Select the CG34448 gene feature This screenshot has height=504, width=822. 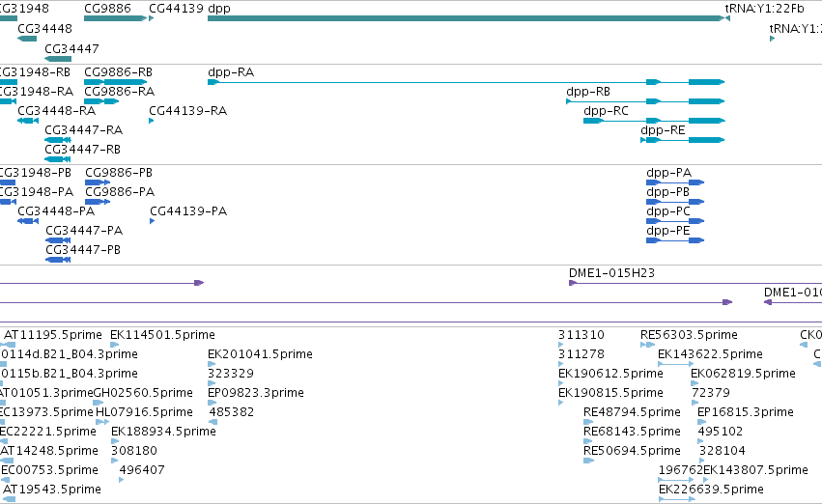[27, 39]
